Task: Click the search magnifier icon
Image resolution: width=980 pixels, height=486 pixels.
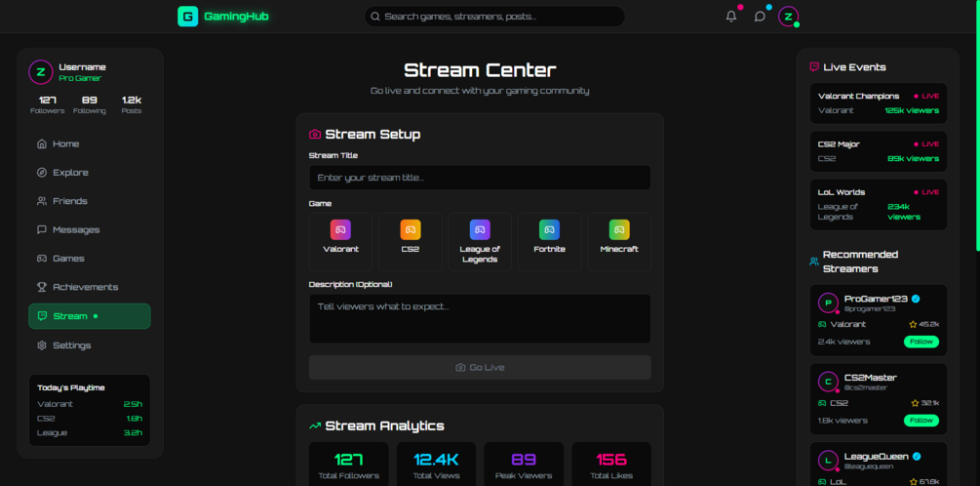Action: pyautogui.click(x=375, y=17)
